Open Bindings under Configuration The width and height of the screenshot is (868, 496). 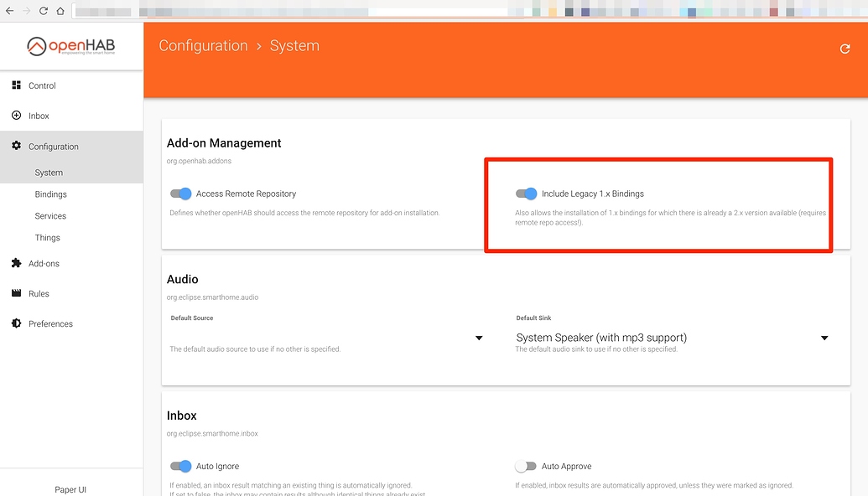coord(50,194)
